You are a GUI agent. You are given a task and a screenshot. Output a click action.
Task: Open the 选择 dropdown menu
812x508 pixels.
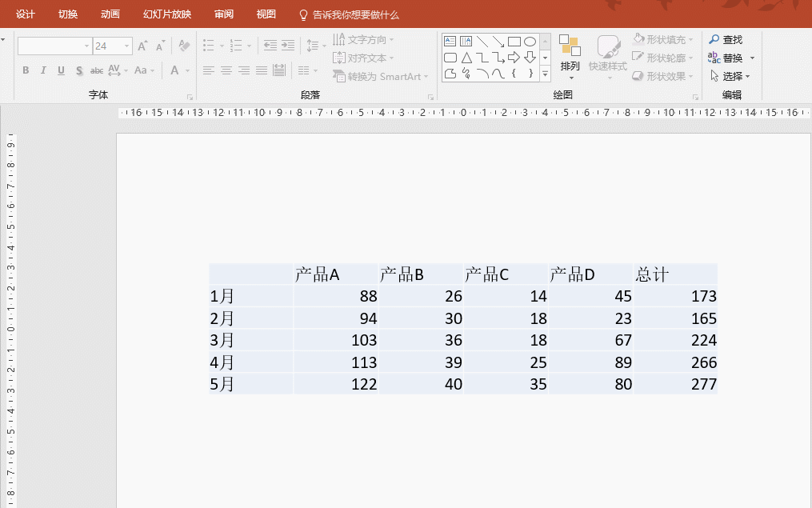pyautogui.click(x=731, y=77)
